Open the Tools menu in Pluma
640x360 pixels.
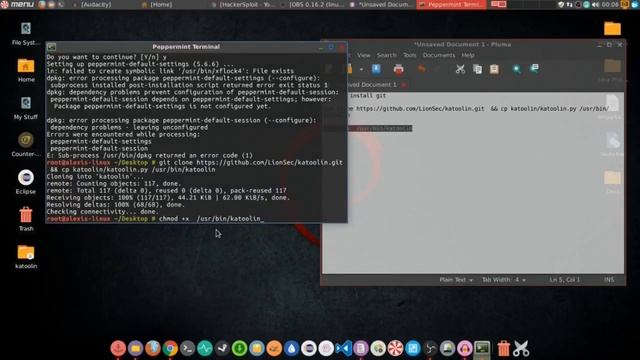[409, 55]
